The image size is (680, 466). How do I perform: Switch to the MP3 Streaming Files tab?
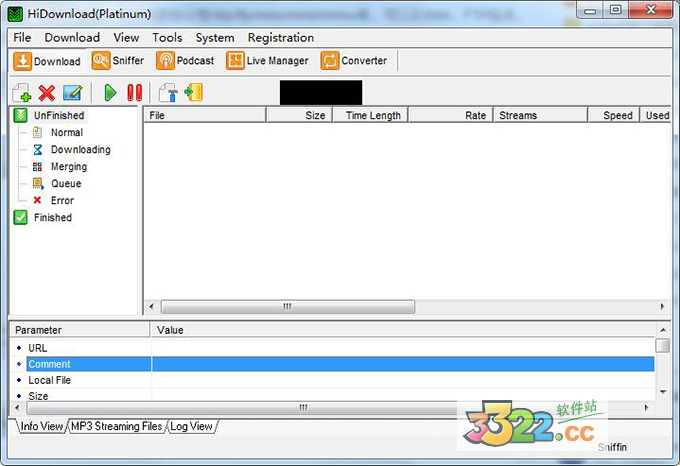[116, 426]
